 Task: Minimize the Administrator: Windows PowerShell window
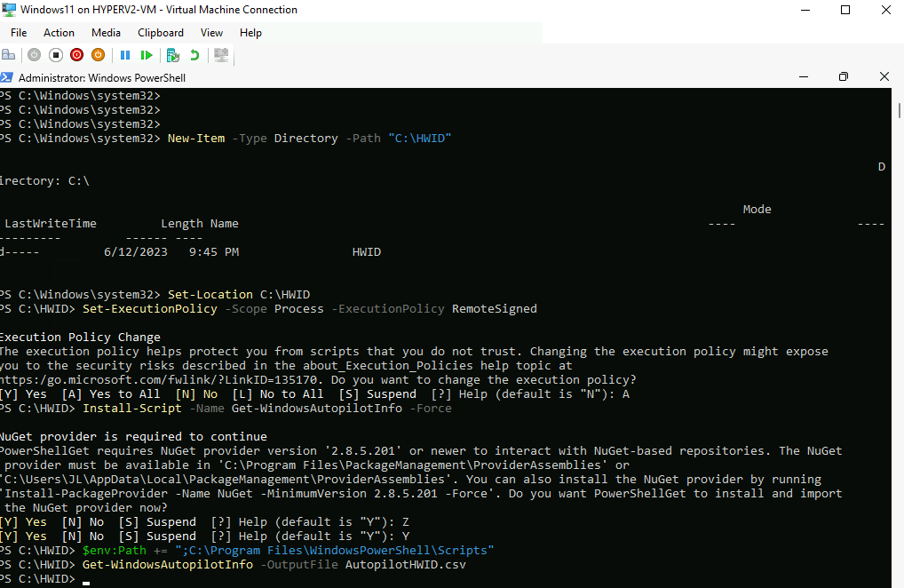[x=804, y=76]
